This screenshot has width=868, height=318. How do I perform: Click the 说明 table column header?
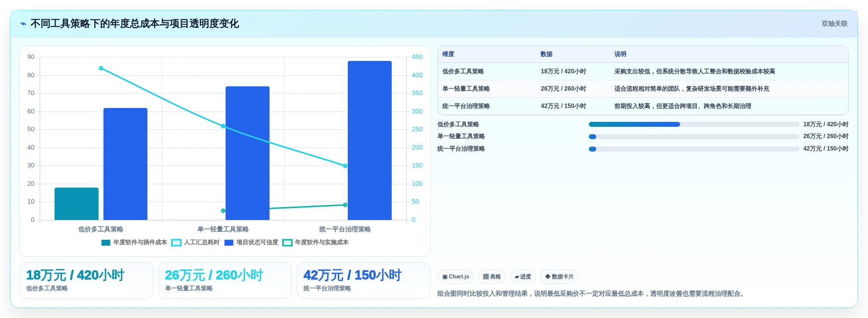pos(620,54)
